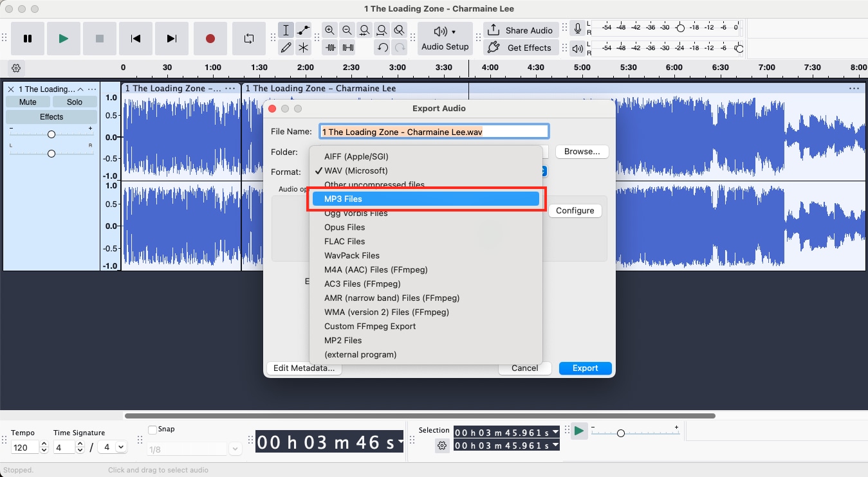Open the Selection time format dropdown
The height and width of the screenshot is (477, 868).
pyautogui.click(x=554, y=432)
